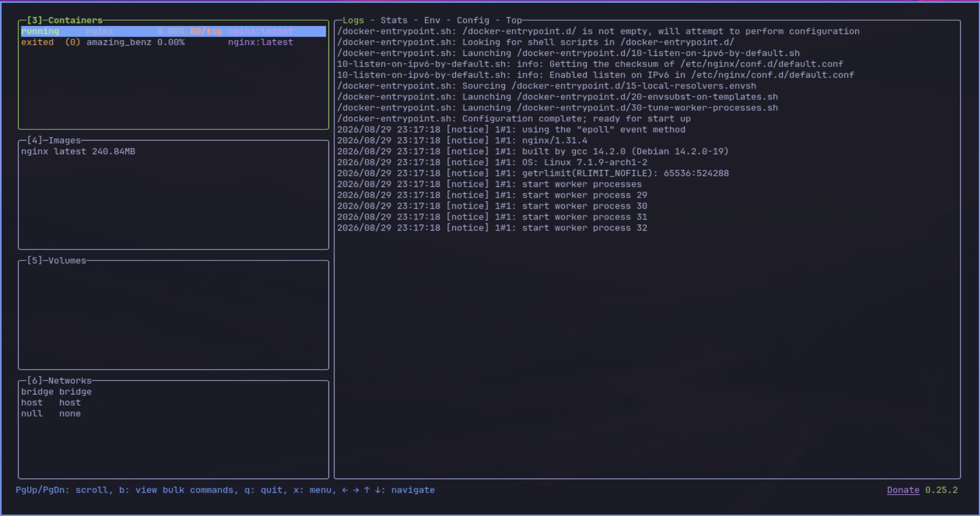The image size is (980, 516).
Task: Focus the [4] Images panel title
Action: 54,140
